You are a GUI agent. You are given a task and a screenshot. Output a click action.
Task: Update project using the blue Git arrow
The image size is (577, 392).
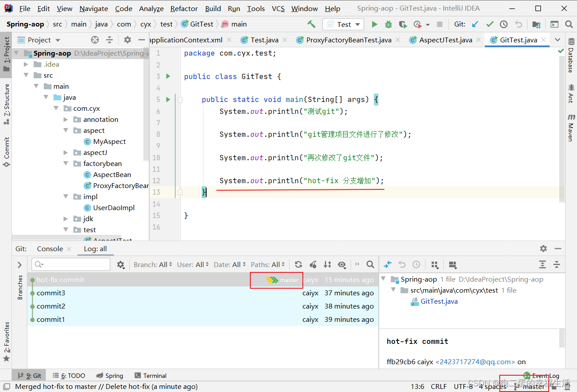pos(475,24)
